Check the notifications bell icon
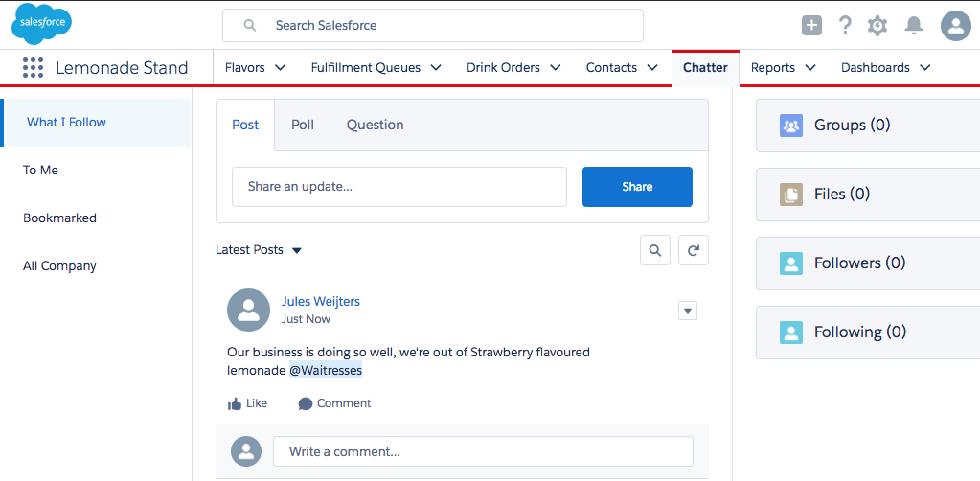The image size is (980, 481). click(914, 26)
